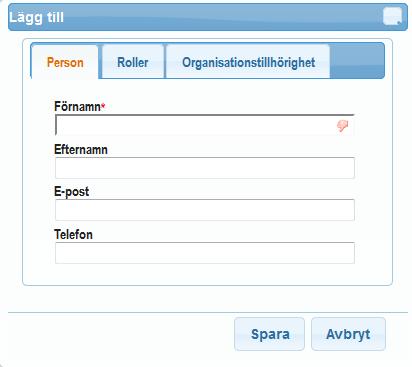The image size is (412, 367).
Task: Open the Organisationstillhörighet tab
Action: point(248,62)
